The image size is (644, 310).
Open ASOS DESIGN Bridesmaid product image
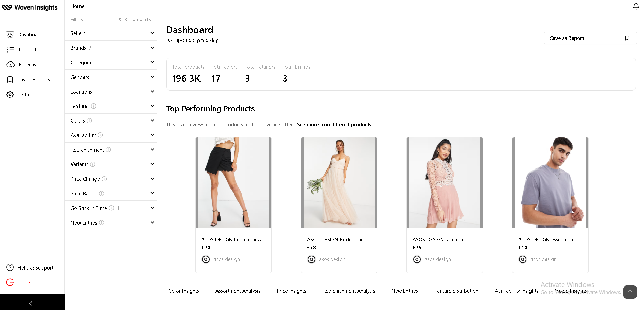(339, 183)
